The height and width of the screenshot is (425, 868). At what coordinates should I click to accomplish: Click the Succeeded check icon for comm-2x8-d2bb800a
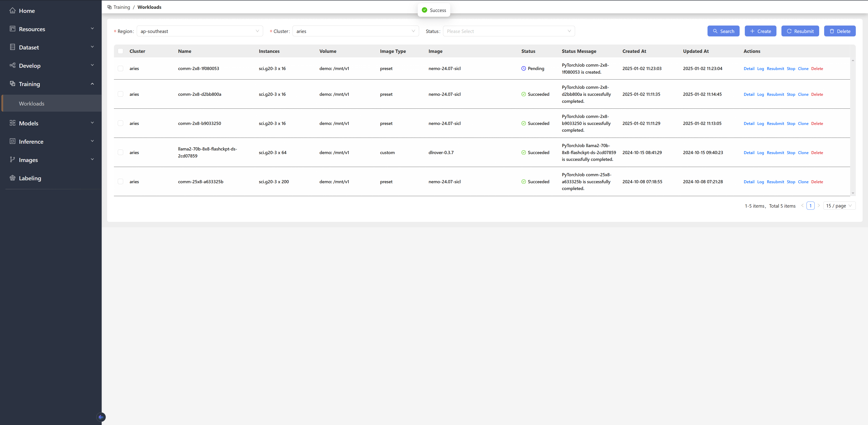[x=524, y=94]
